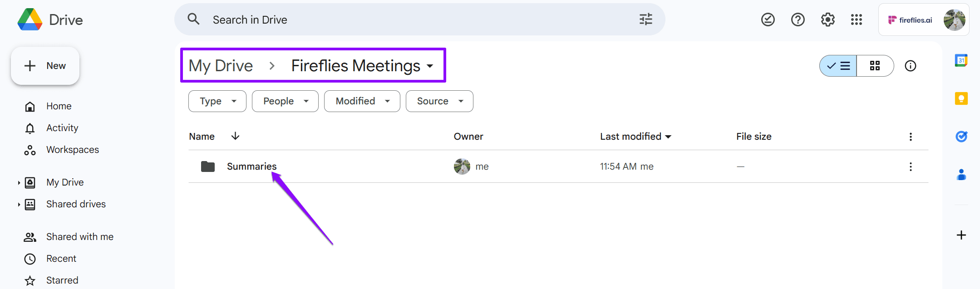Open Contacts from the side panel
This screenshot has height=289, width=980.
tap(961, 175)
